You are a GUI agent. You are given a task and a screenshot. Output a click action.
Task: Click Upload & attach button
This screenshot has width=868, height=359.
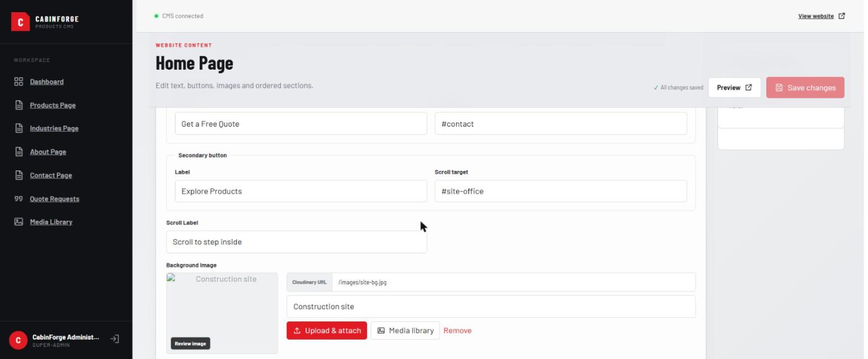click(327, 331)
